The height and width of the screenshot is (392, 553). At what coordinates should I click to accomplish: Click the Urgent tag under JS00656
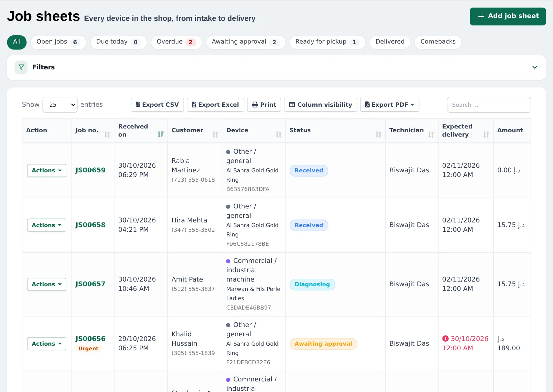[x=88, y=349]
